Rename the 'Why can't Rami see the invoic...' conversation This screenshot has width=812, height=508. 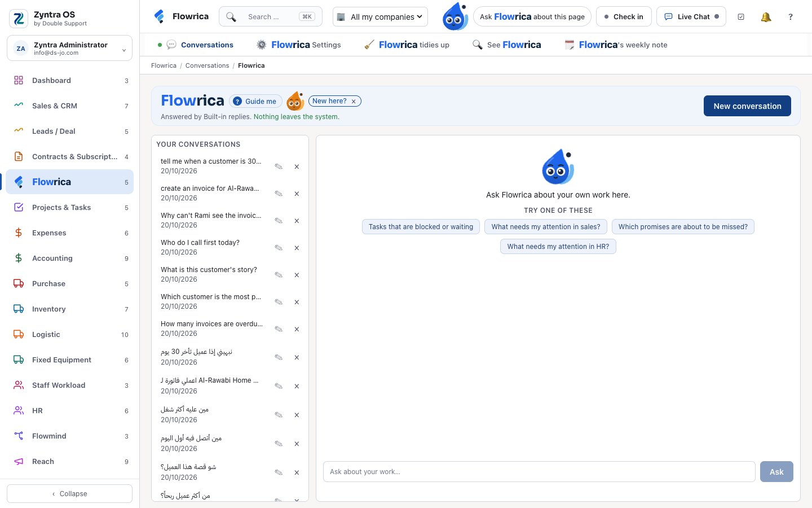tap(279, 221)
